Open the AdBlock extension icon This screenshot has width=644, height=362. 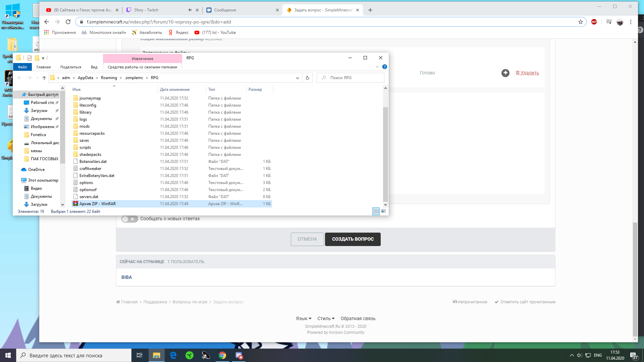[x=594, y=22]
